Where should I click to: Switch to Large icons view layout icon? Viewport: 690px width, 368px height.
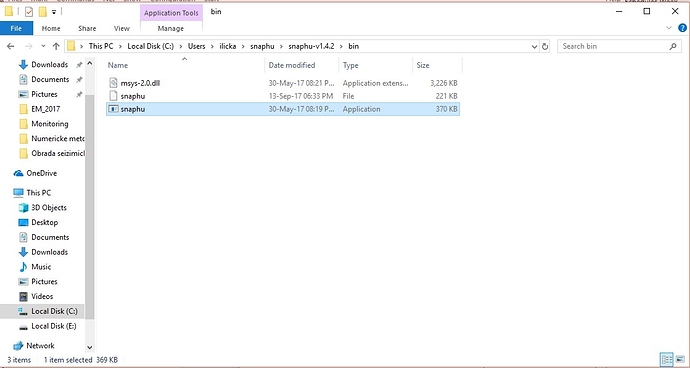pos(680,359)
